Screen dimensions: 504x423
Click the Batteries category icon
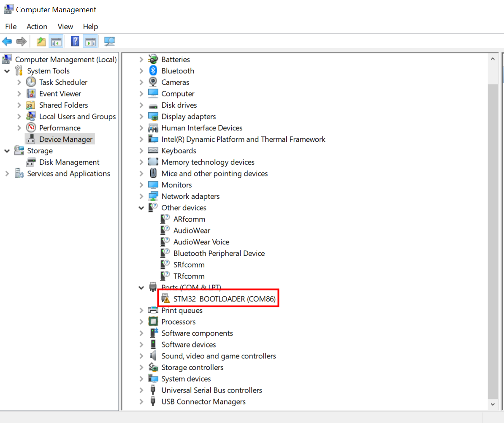pyautogui.click(x=153, y=59)
